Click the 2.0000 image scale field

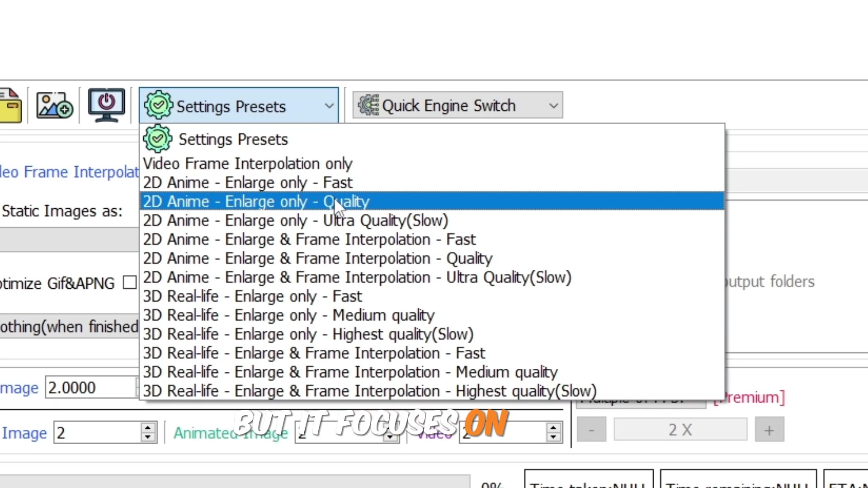click(x=90, y=388)
